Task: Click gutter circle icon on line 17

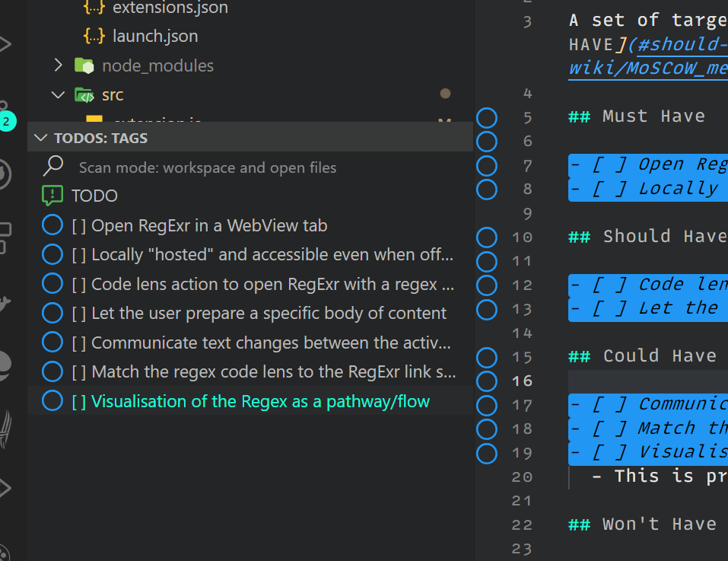Action: 487,406
